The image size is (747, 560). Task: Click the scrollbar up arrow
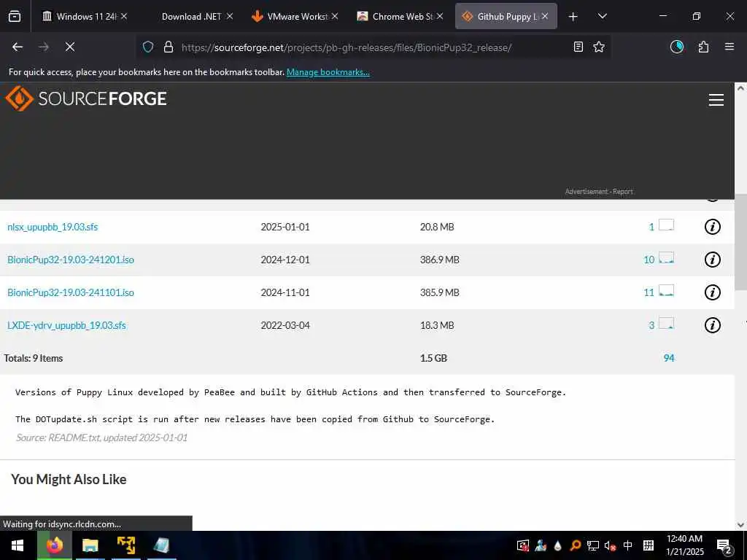click(x=740, y=88)
